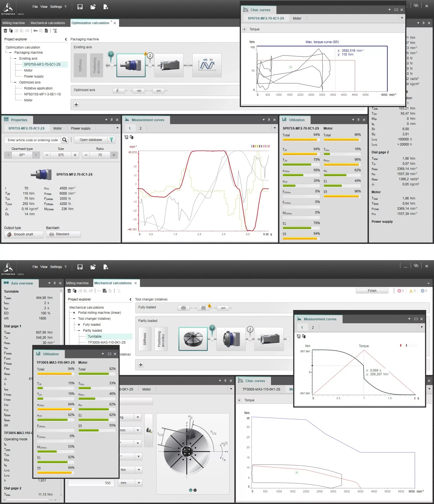Screen dimensions: 434x504
Task: Toggle the yellow warning counter filter
Action: tap(412, 291)
